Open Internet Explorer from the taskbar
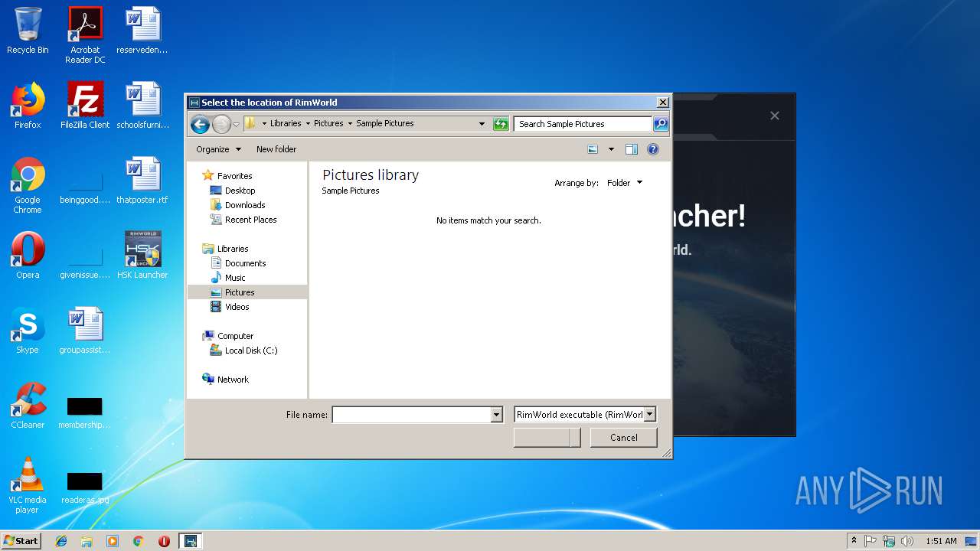The height and width of the screenshot is (551, 980). pos(61,541)
